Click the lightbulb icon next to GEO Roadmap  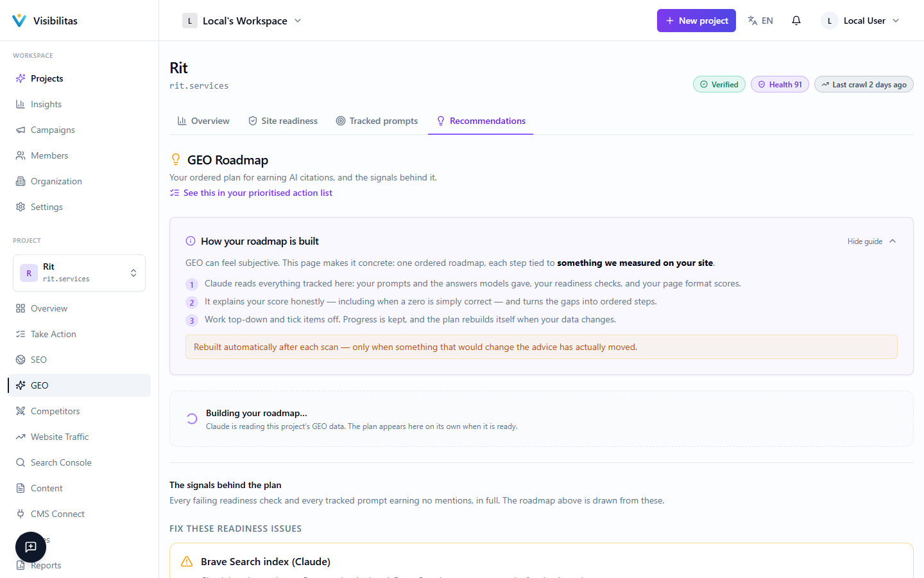point(176,160)
